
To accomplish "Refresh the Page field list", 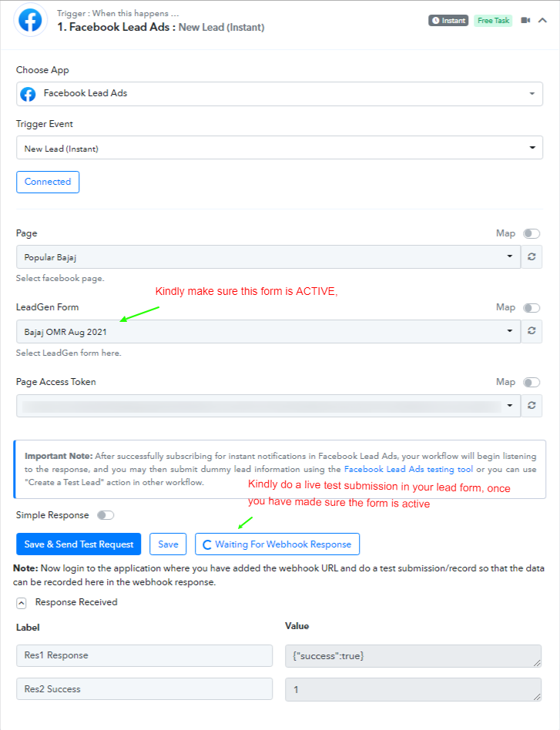I will pyautogui.click(x=531, y=256).
